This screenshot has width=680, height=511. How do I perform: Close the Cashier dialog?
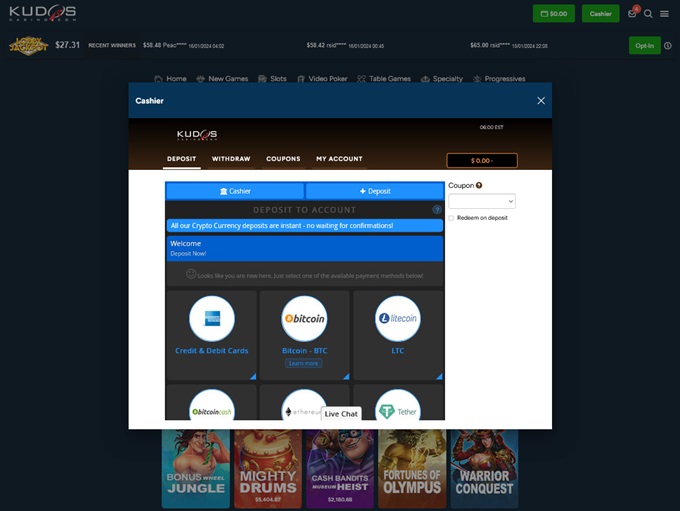(541, 101)
